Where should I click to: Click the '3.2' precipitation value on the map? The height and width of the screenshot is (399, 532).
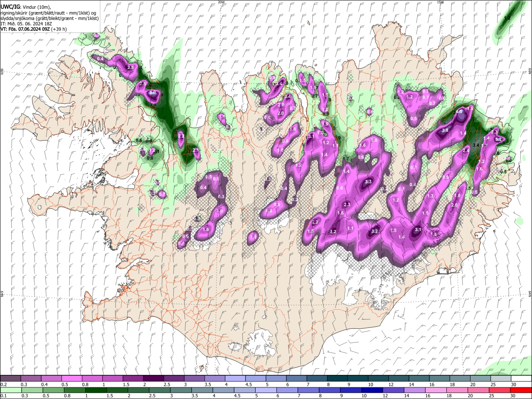(x=374, y=231)
